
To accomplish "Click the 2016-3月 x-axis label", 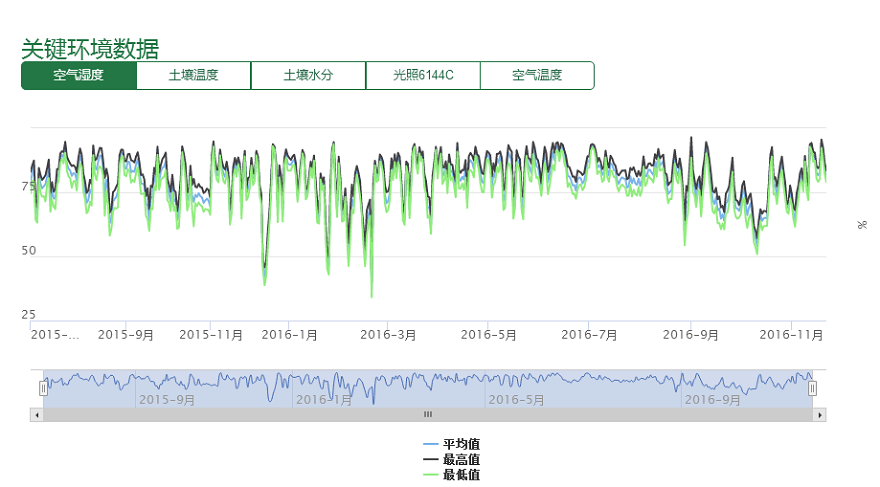I will [x=388, y=335].
